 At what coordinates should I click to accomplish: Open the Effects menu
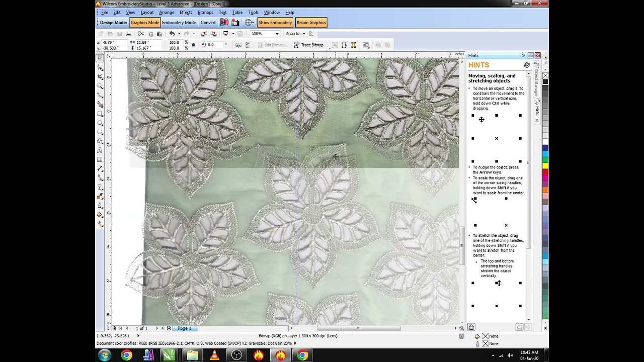pyautogui.click(x=186, y=12)
